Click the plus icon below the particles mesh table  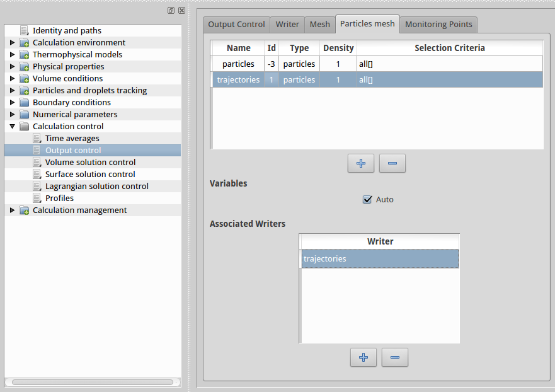[361, 163]
